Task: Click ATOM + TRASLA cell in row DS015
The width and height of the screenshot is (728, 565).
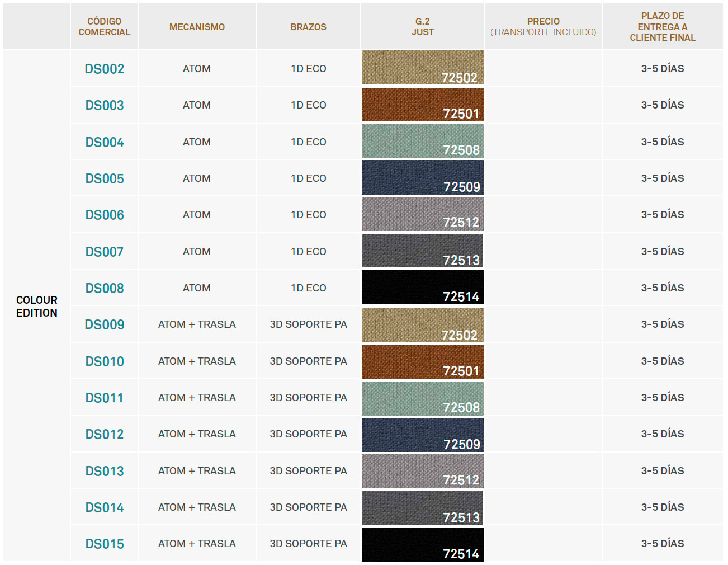Action: pyautogui.click(x=197, y=544)
